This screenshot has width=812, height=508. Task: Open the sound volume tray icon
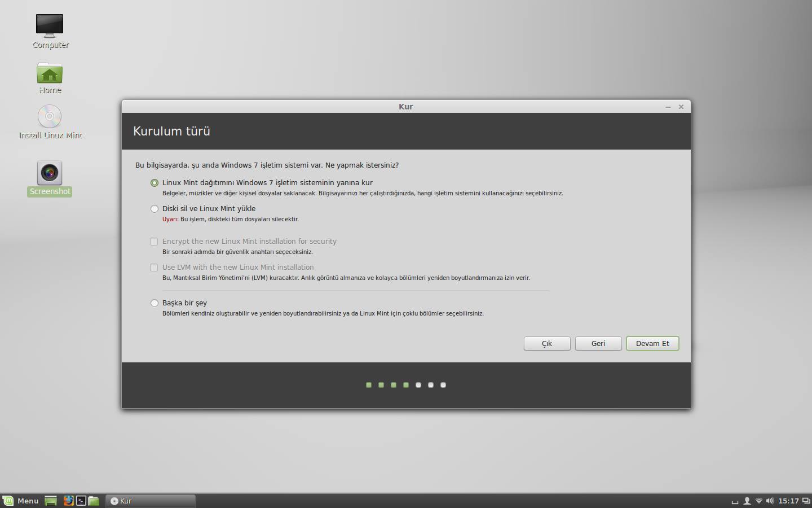[x=770, y=501]
